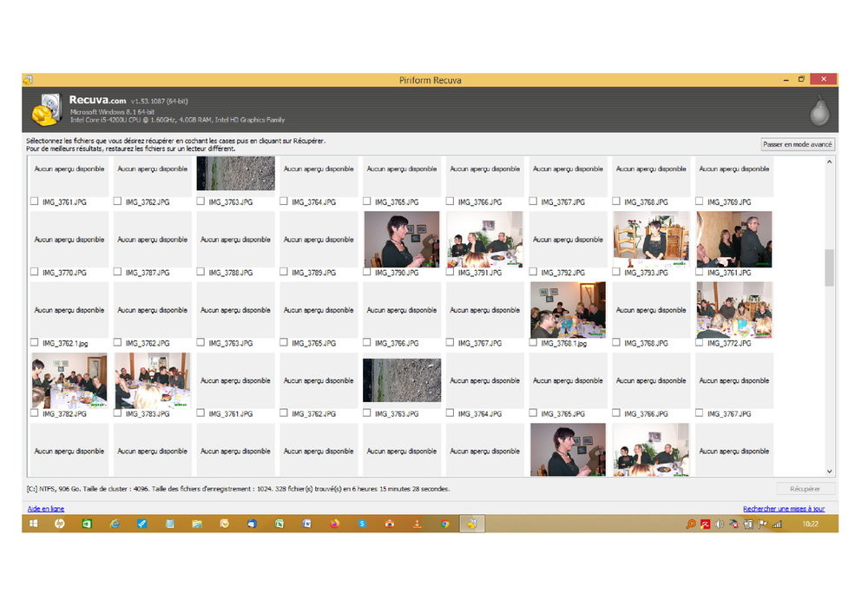868x614 pixels.
Task: Open Google Chrome from the taskbar
Action: click(x=444, y=524)
